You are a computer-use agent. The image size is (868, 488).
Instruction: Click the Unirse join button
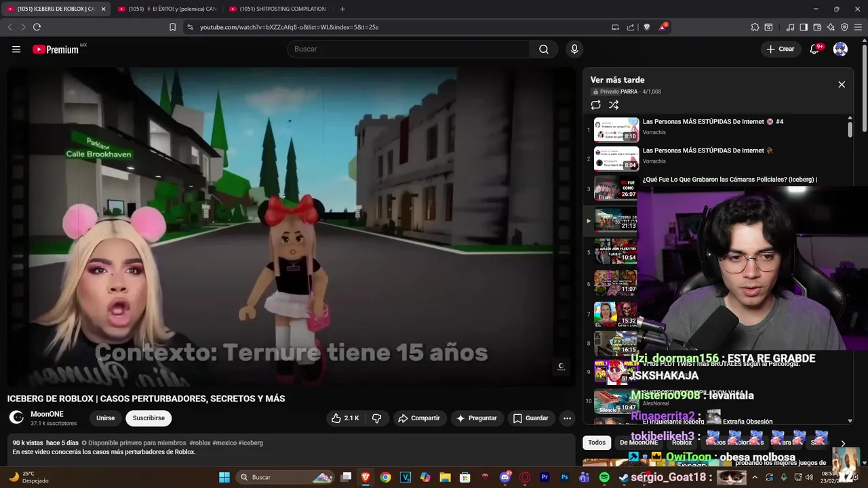(x=105, y=418)
